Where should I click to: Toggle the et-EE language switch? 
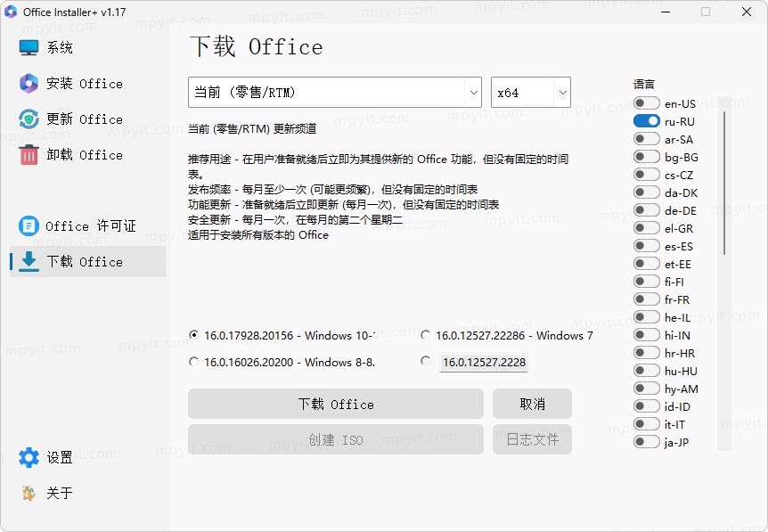[x=647, y=264]
